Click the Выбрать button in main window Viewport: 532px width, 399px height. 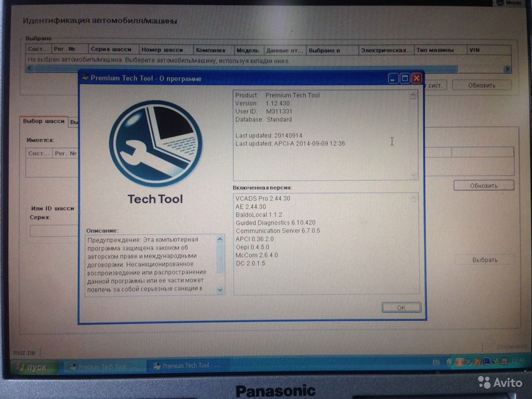tap(485, 260)
